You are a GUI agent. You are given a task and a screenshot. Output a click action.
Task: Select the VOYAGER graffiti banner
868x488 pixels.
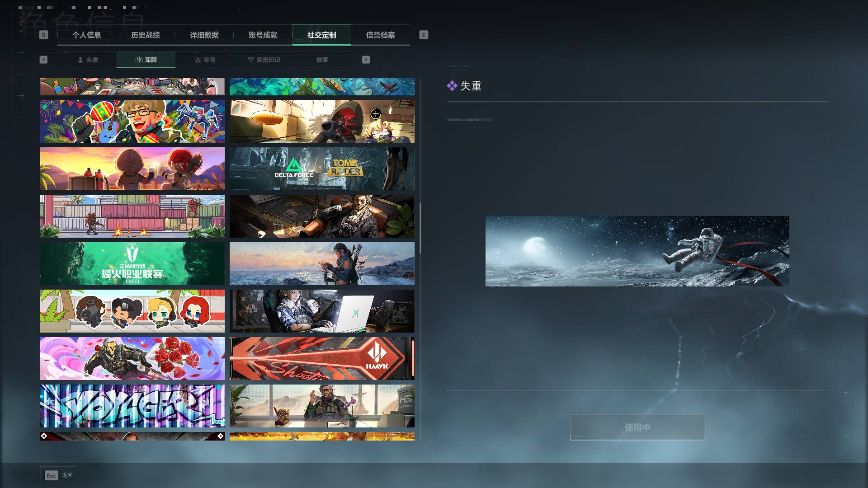[x=132, y=406]
